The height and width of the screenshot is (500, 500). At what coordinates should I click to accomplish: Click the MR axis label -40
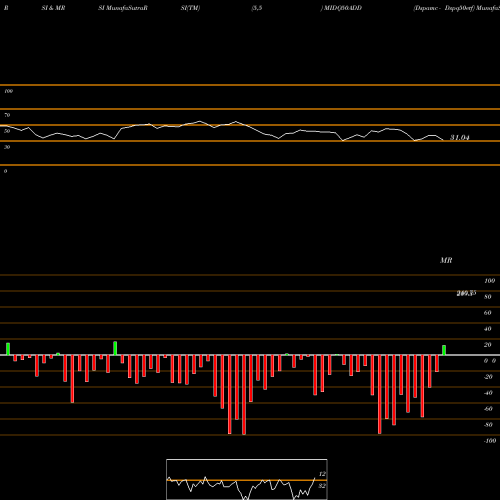488,393
